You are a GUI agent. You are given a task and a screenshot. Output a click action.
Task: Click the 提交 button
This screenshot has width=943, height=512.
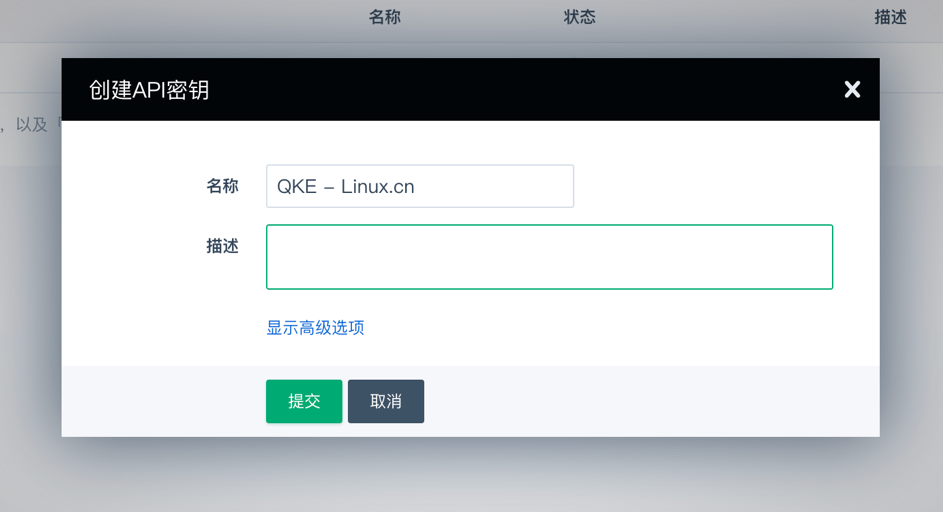click(304, 401)
